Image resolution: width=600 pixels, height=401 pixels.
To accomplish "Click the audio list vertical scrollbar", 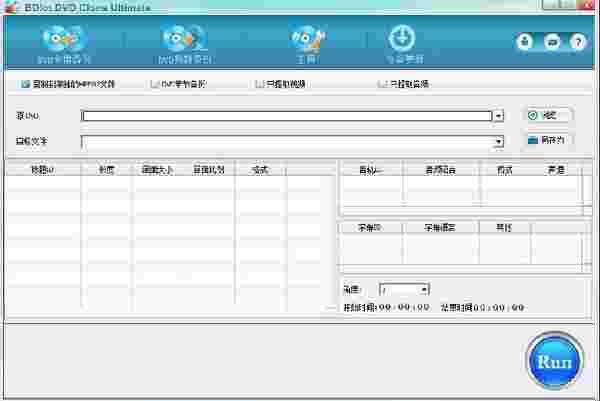I will 587,187.
